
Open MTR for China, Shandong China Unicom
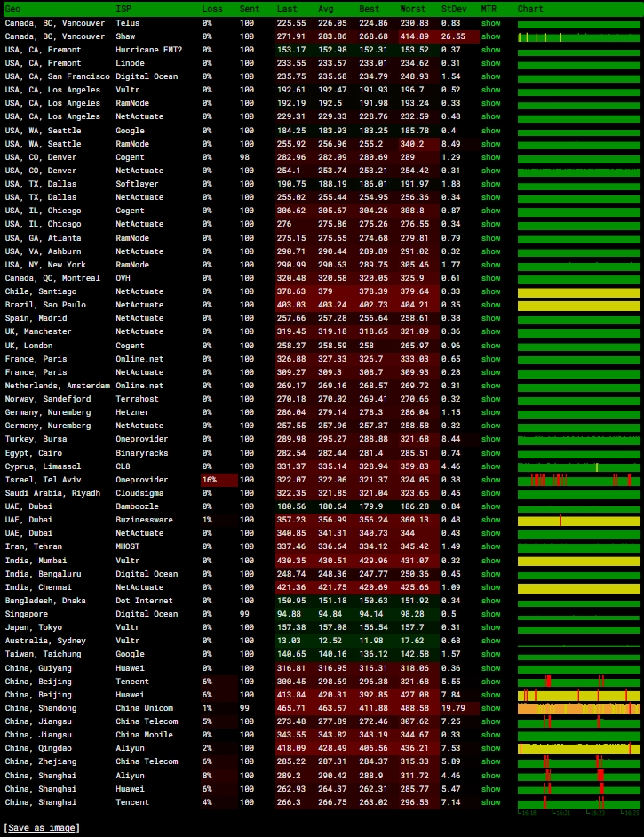tap(490, 708)
